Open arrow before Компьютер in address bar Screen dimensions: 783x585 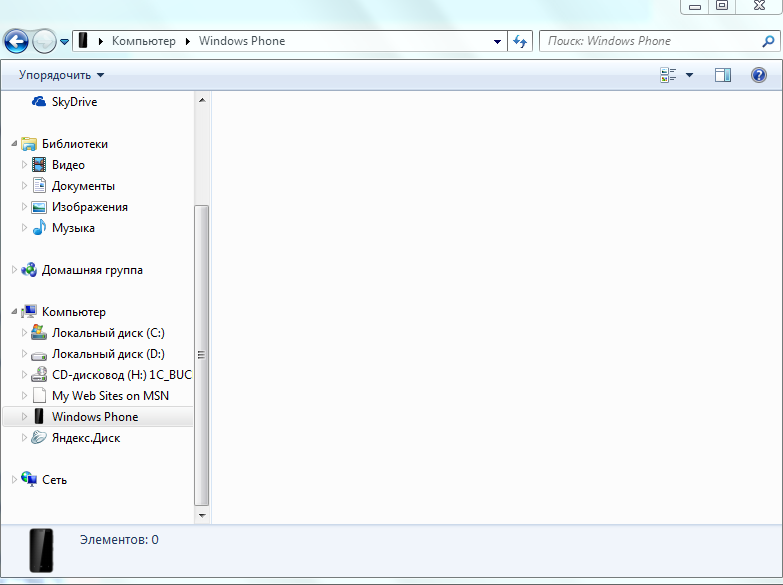(x=100, y=41)
